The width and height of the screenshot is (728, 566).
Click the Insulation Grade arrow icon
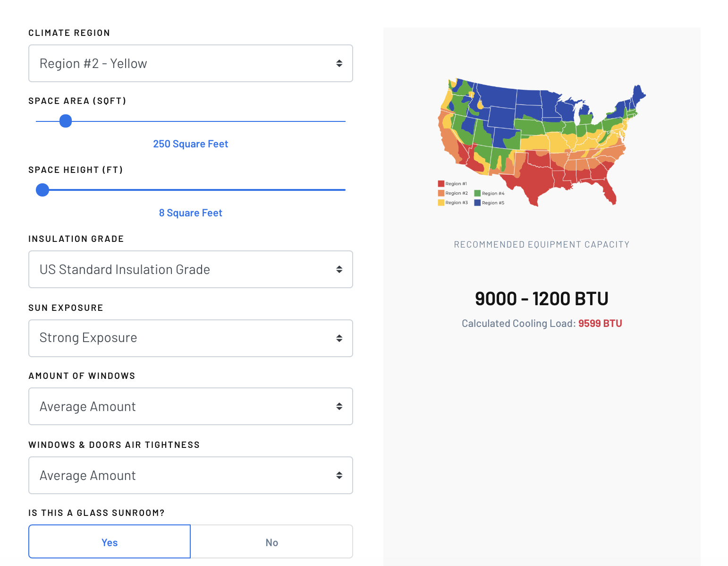click(x=339, y=269)
